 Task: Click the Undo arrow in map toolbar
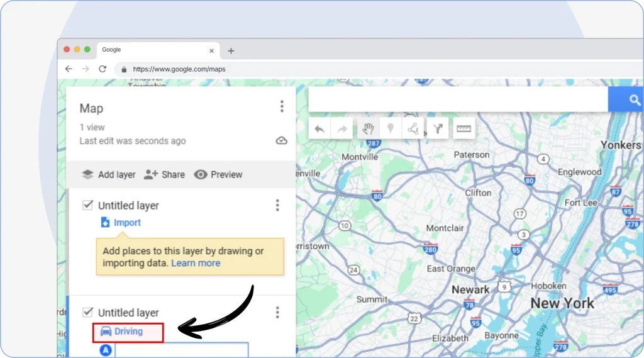coord(319,129)
